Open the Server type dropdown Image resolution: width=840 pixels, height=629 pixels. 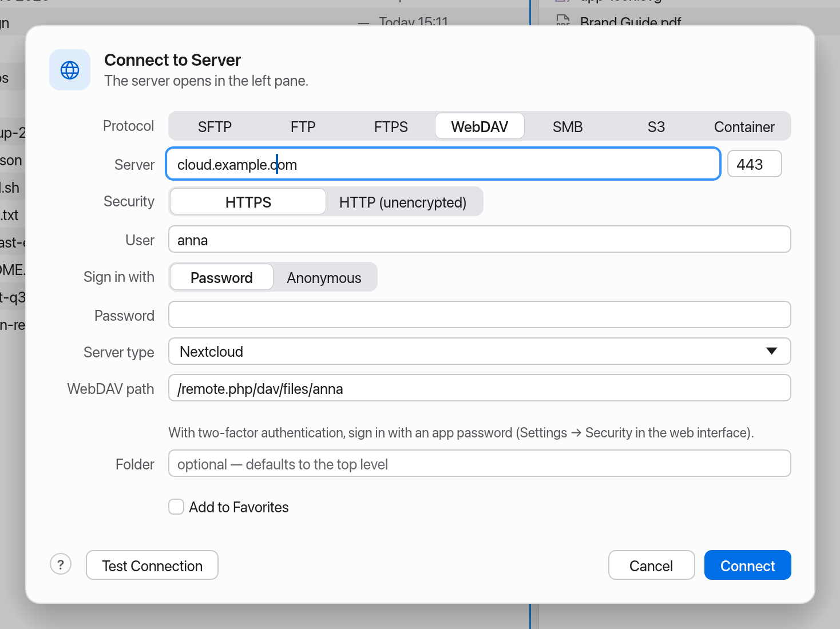click(x=480, y=351)
